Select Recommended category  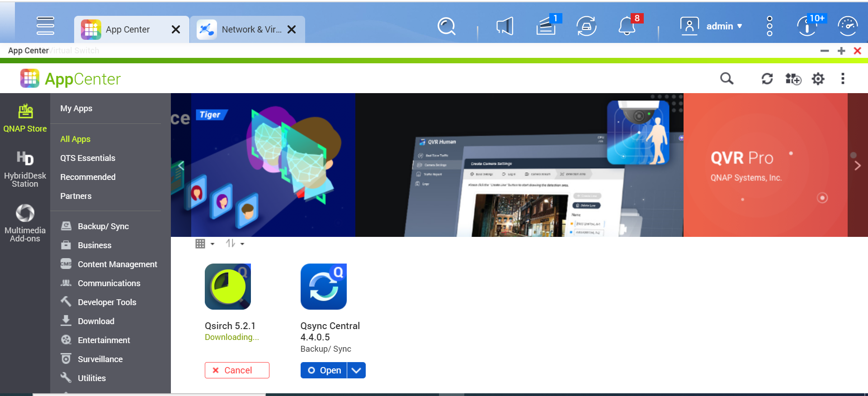88,177
